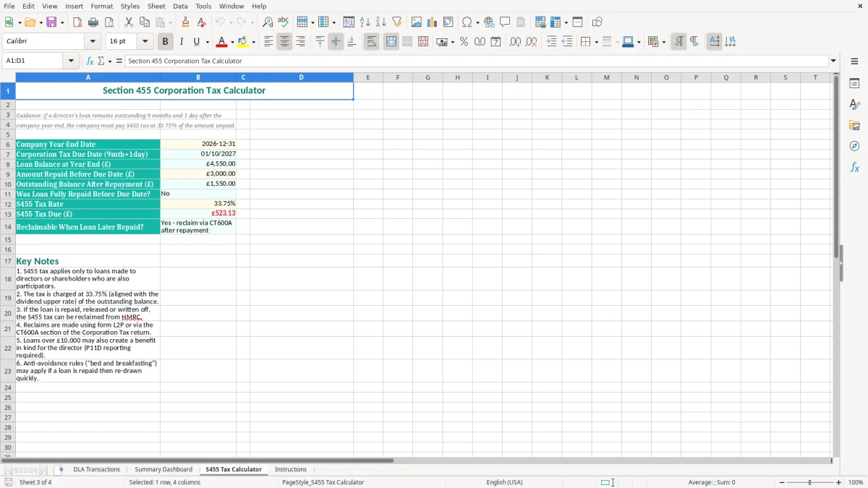Open the Background Color palette dropdown arrow
This screenshot has width=868, height=488.
point(253,42)
